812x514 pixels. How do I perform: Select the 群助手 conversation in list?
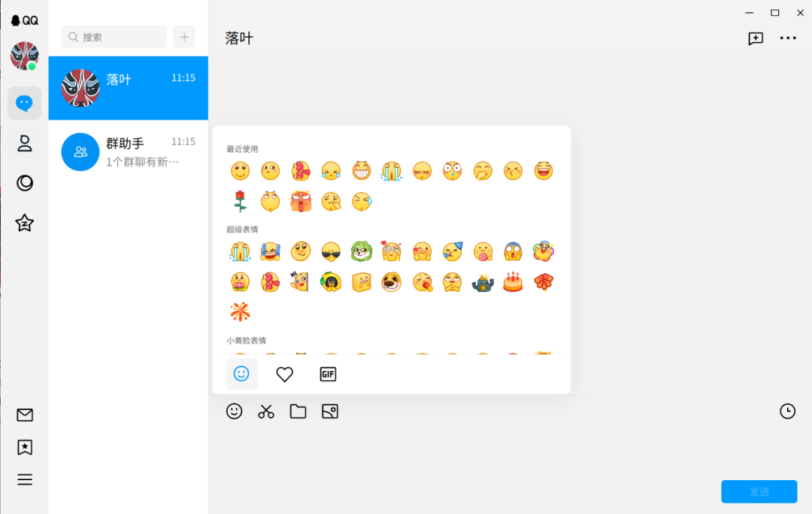[128, 152]
